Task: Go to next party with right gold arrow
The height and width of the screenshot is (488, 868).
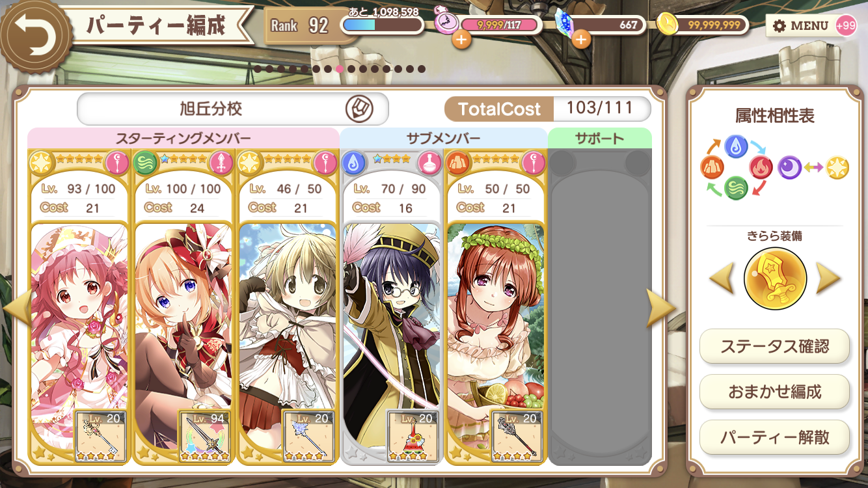Action: pyautogui.click(x=660, y=307)
